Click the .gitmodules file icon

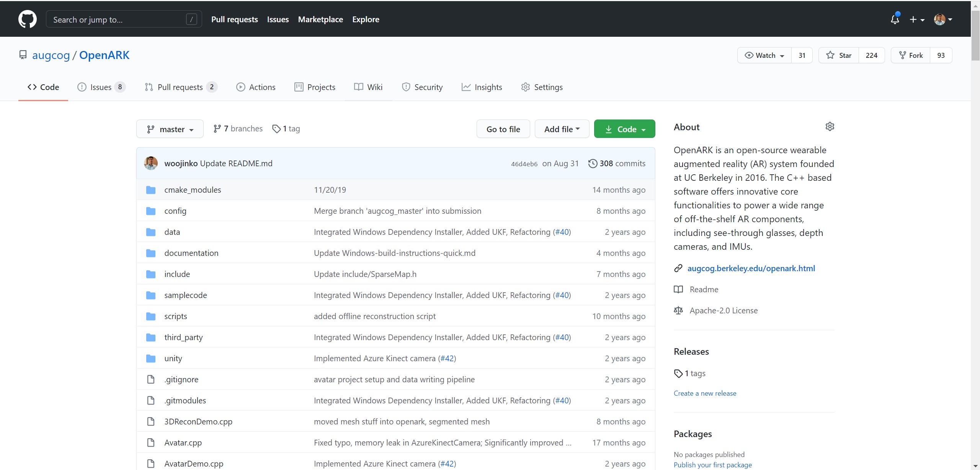[x=151, y=400]
